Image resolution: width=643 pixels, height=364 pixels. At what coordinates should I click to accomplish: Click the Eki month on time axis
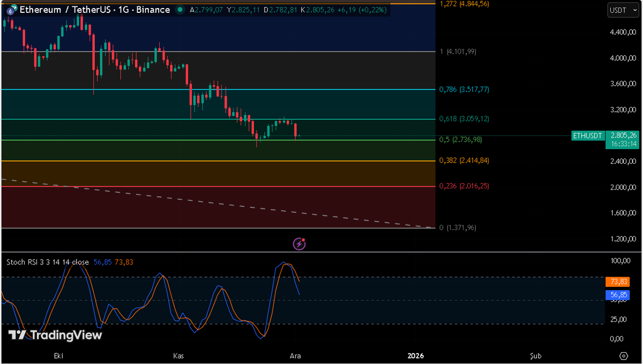(59, 355)
